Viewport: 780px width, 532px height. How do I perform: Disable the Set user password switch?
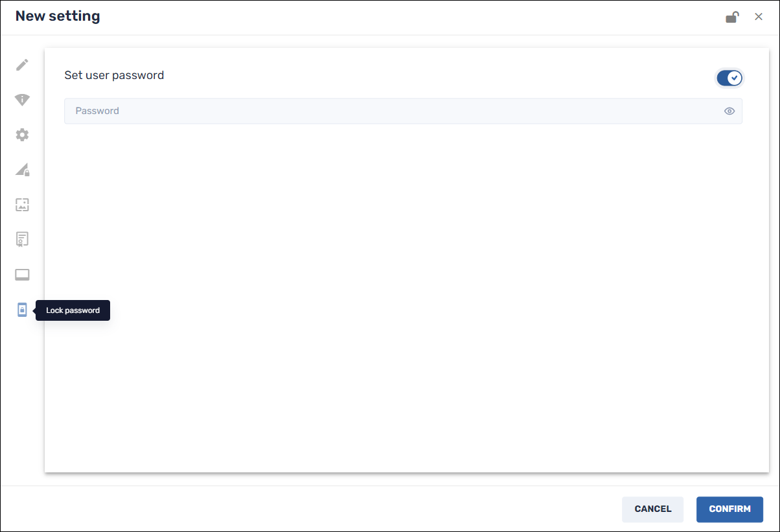pyautogui.click(x=729, y=78)
